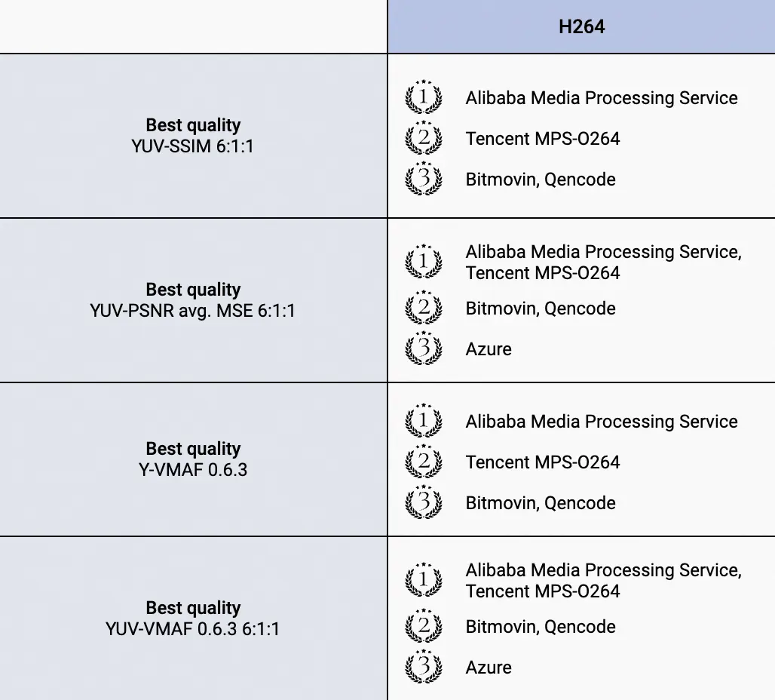Click Tencent MPS-O264 in the YUV-SSIM row
This screenshot has width=775, height=700.
click(542, 138)
